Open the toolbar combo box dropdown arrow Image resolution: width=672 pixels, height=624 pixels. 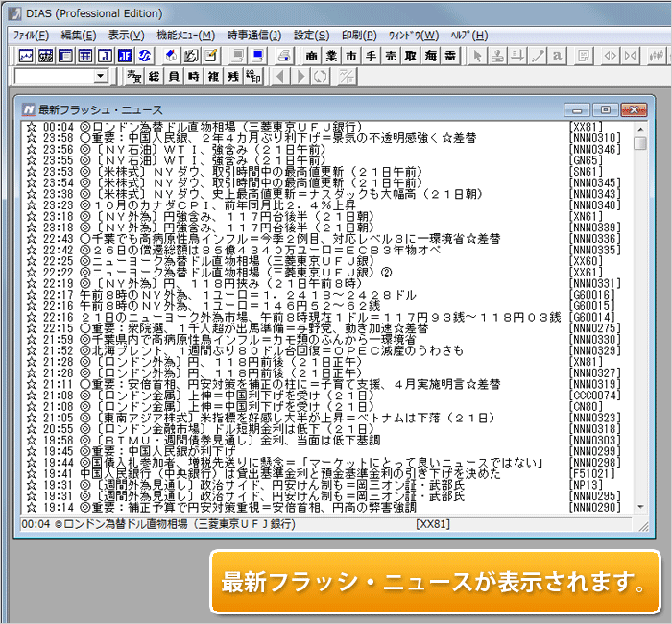point(101,76)
